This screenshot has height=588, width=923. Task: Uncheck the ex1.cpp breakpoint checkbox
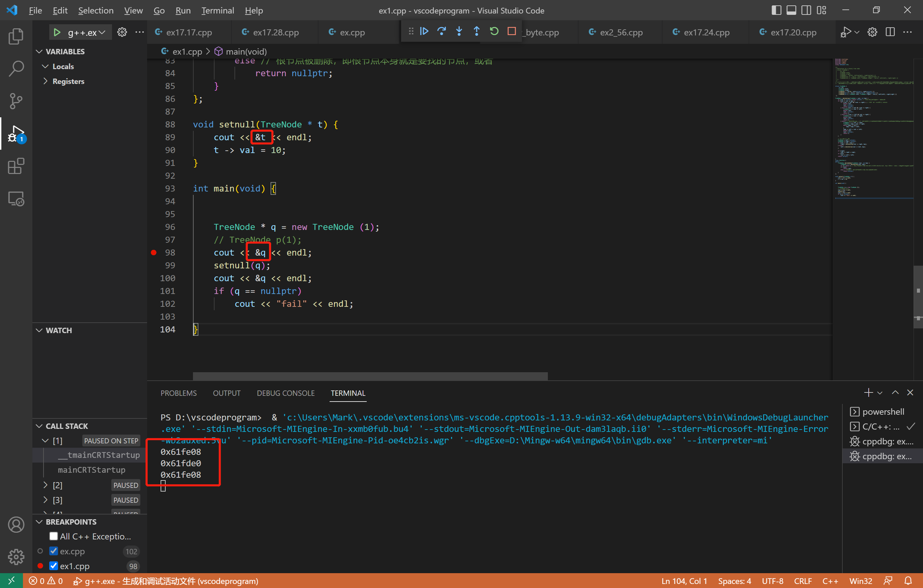(54, 566)
